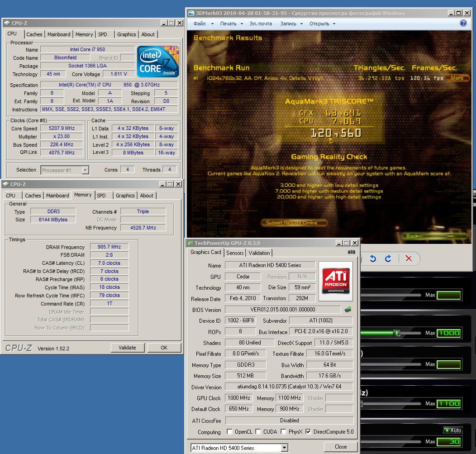The height and width of the screenshot is (454, 476).
Task: Click the Back button in AquaMark
Action: (435, 236)
